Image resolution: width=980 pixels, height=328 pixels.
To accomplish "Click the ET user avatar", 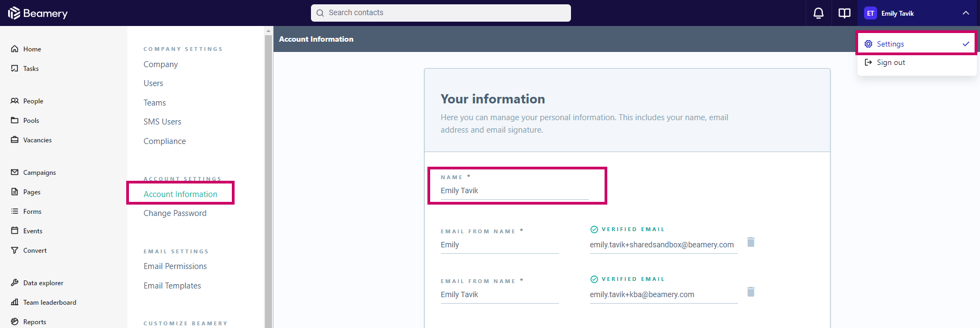I will click(870, 13).
